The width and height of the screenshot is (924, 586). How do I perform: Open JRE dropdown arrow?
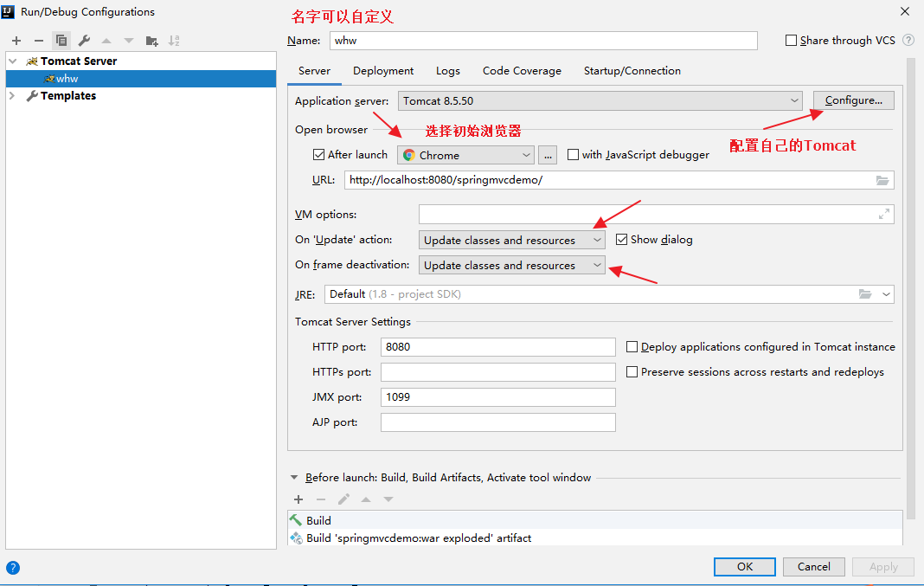pyautogui.click(x=886, y=294)
